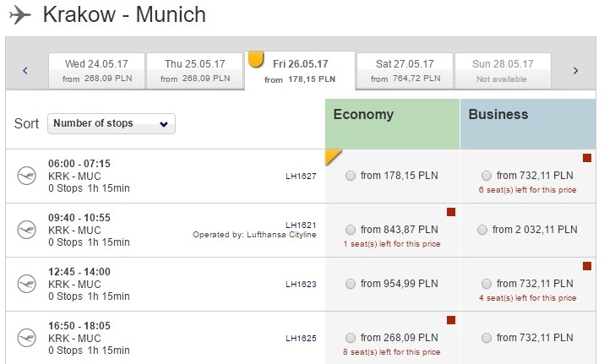Viewport: 604px width, 364px height.
Task: Click the blue Business column header
Action: (528, 124)
